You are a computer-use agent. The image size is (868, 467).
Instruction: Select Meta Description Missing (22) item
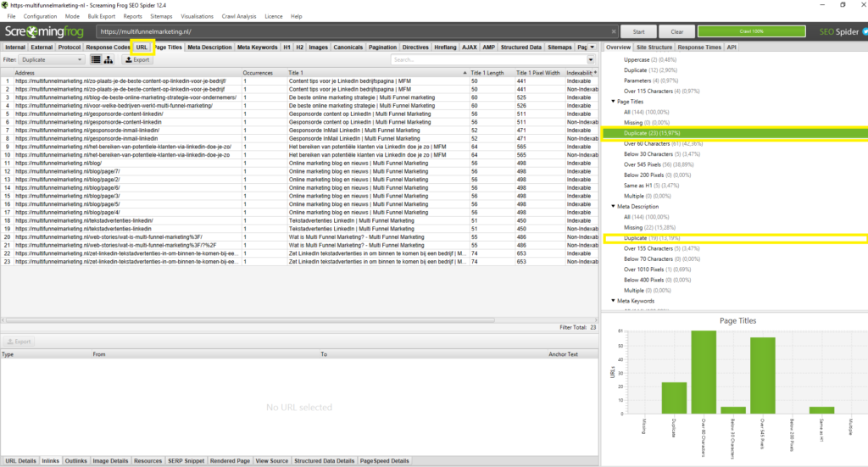click(x=649, y=227)
